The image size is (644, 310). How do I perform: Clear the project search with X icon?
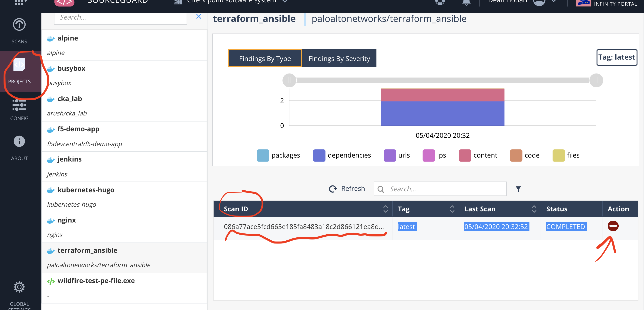point(198,17)
